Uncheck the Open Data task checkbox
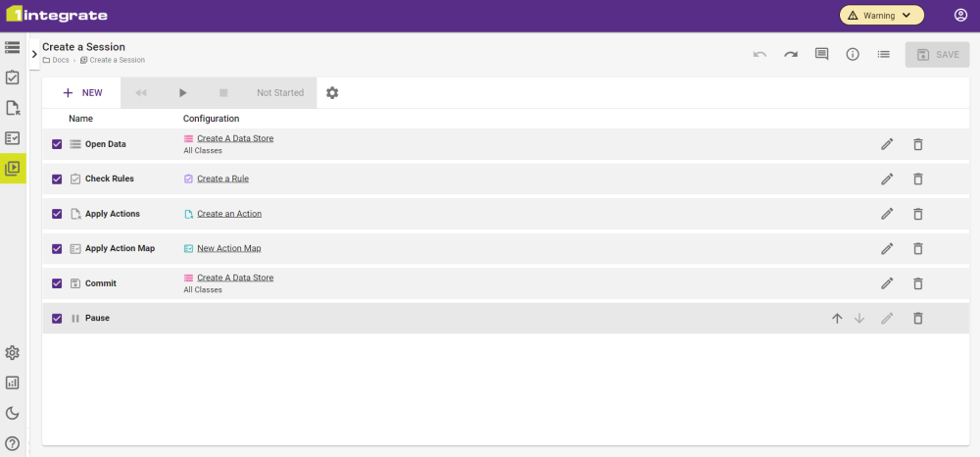 pos(57,144)
